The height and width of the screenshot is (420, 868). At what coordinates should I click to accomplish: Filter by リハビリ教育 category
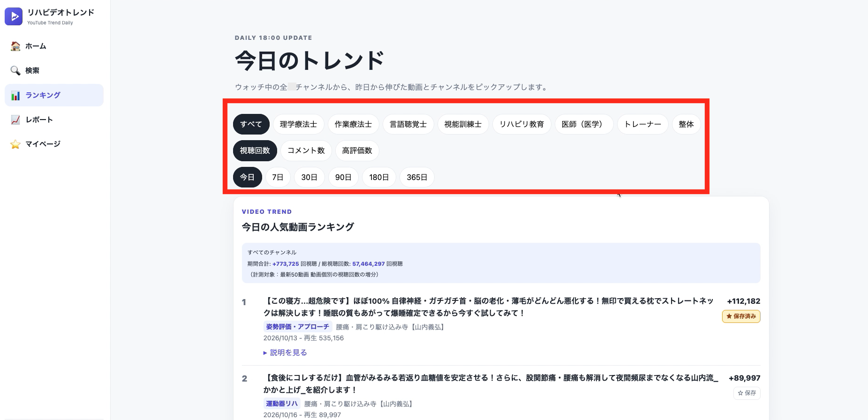point(521,124)
